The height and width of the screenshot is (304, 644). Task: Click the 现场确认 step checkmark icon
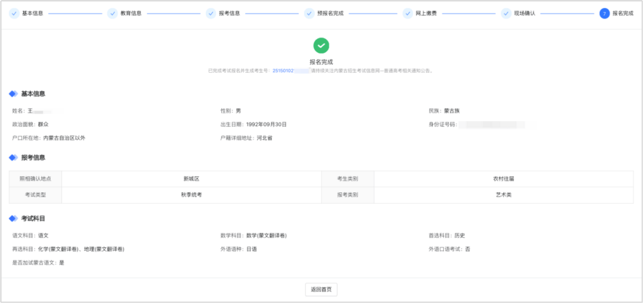pyautogui.click(x=506, y=13)
